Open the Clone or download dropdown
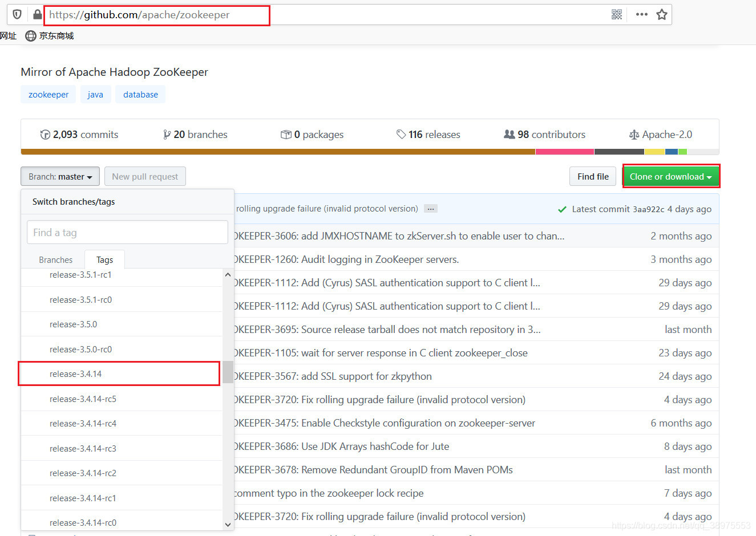 point(671,176)
